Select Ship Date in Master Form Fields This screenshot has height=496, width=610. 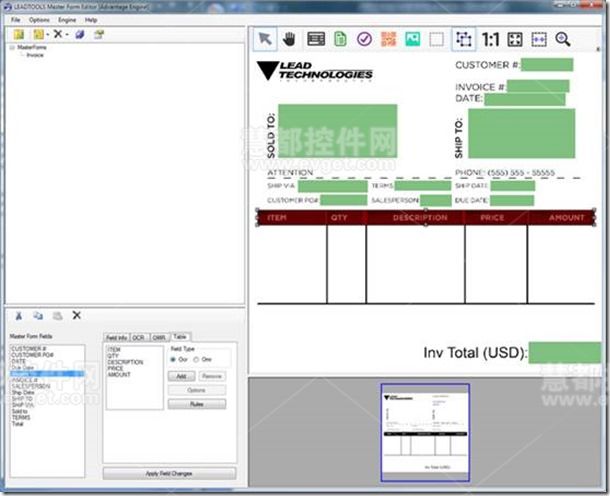coord(23,393)
